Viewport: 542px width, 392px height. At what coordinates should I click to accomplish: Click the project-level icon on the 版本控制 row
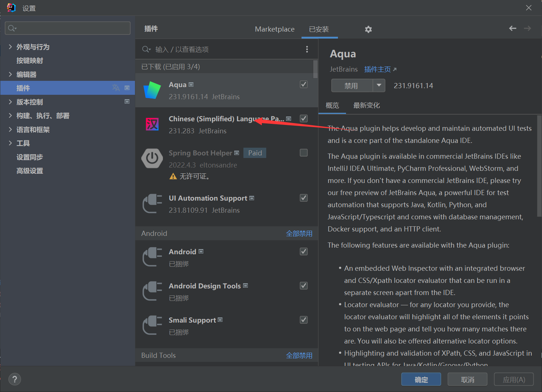pyautogui.click(x=127, y=102)
